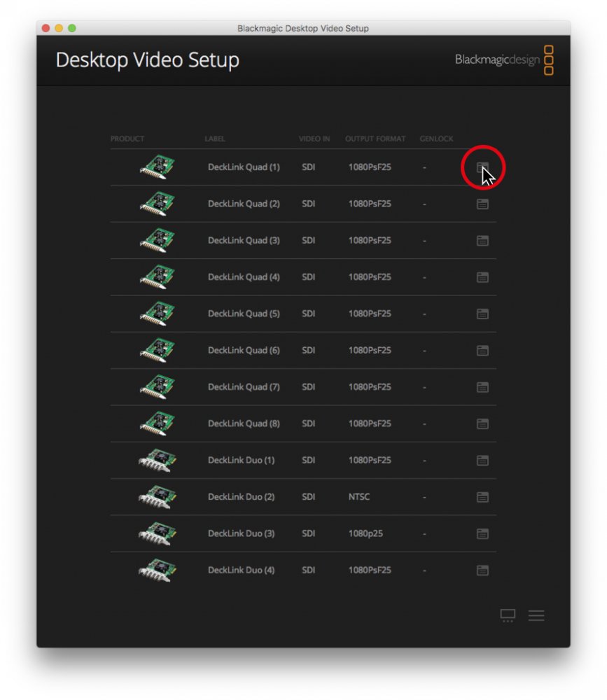
Task: Click "1080PsF25" in the DeckLink Quad (5) row
Action: coord(370,314)
